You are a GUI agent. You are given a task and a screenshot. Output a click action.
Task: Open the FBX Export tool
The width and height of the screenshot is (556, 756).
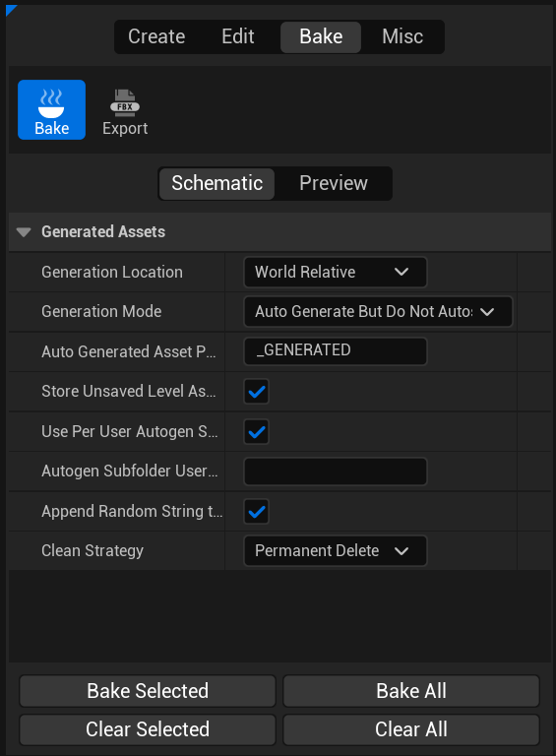point(125,112)
